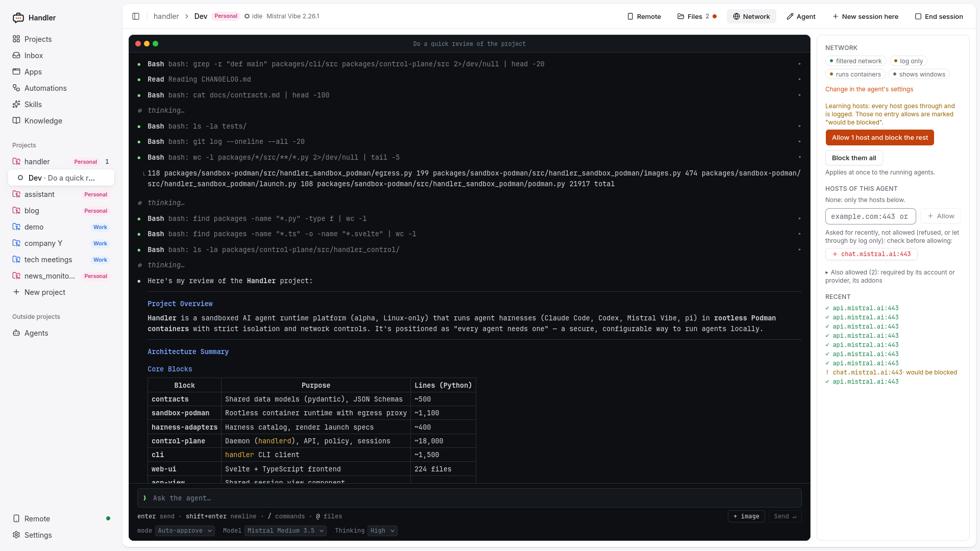Viewport: 980px width, 551px height.
Task: Click the pencil icon for Agent
Action: [790, 16]
